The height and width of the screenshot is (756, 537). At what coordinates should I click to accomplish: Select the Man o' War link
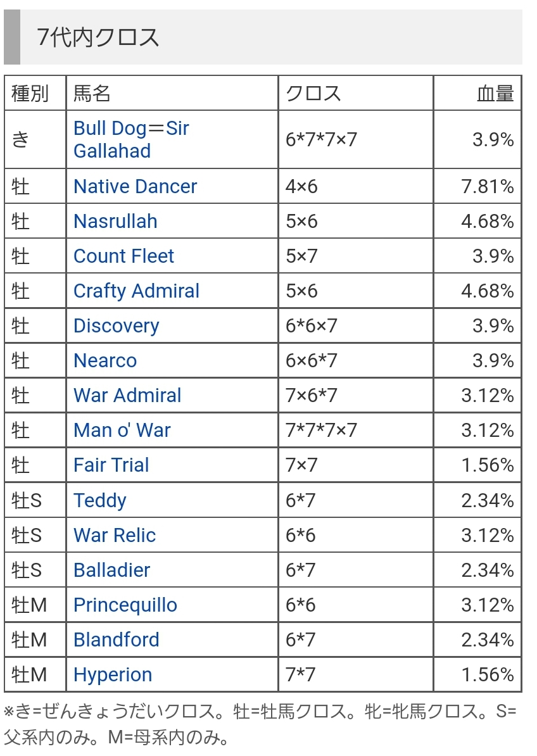tap(122, 430)
